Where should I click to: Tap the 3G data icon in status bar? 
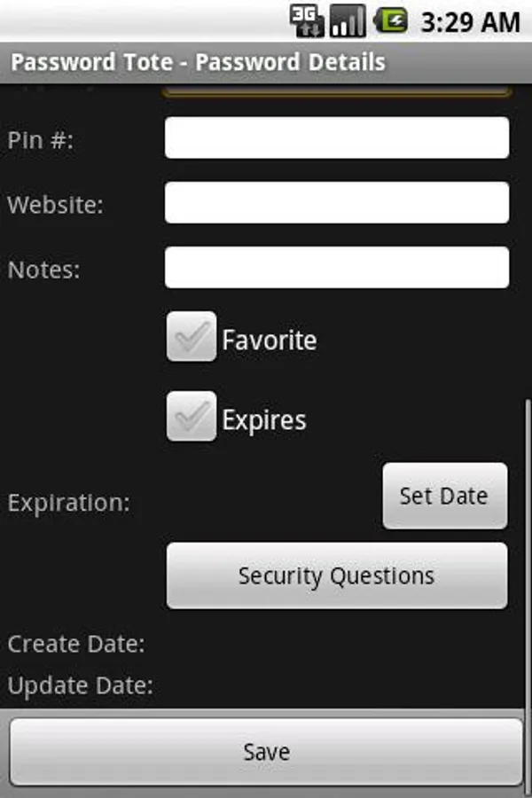click(x=308, y=20)
